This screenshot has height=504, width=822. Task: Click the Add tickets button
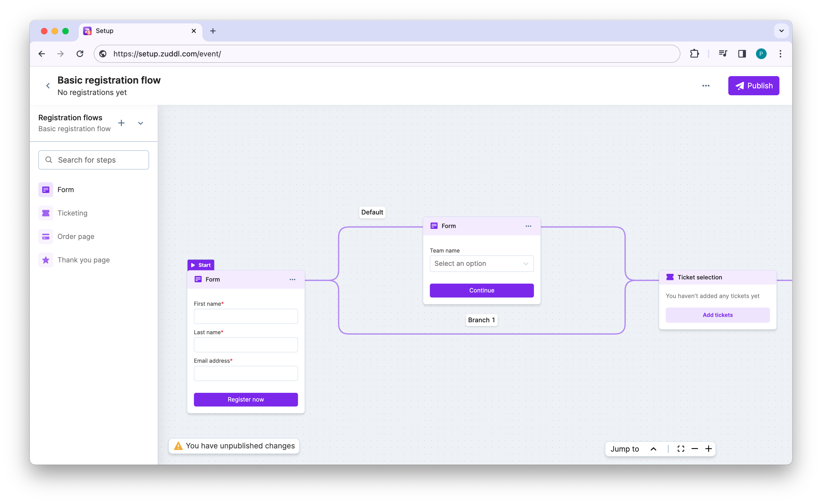tap(717, 315)
